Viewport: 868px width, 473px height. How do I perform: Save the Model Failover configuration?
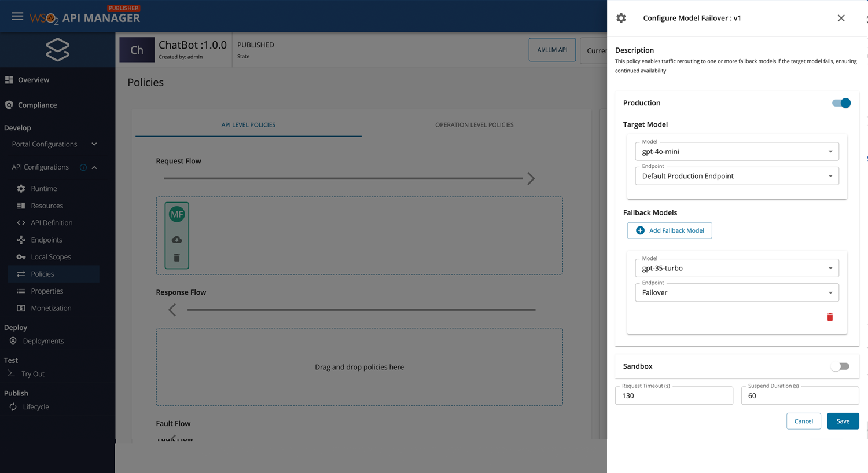(843, 421)
